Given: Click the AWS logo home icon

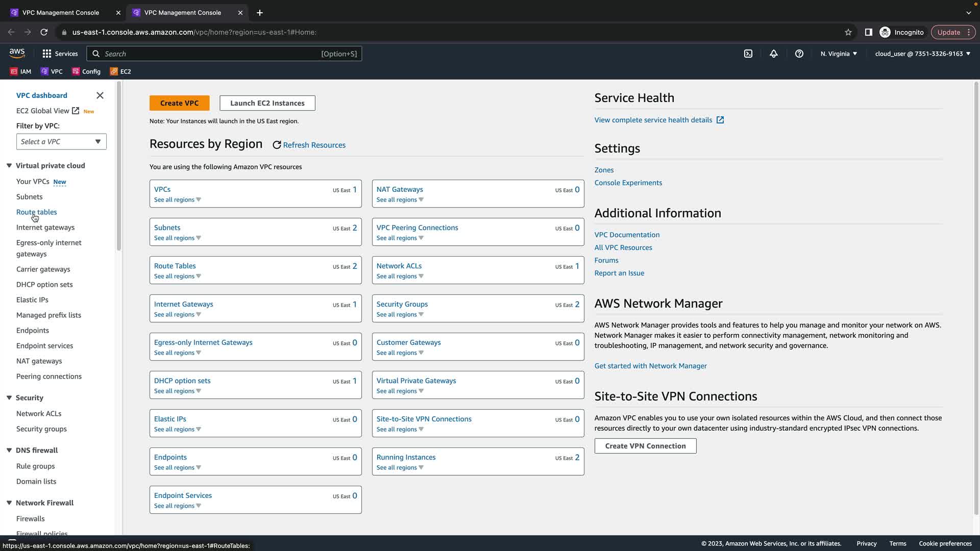Looking at the screenshot, I should click(x=17, y=53).
